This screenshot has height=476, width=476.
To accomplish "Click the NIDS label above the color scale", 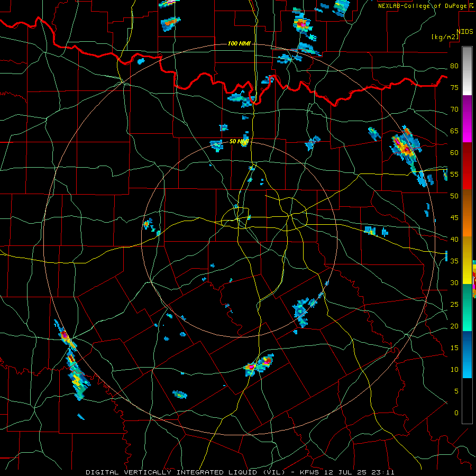I will (465, 32).
